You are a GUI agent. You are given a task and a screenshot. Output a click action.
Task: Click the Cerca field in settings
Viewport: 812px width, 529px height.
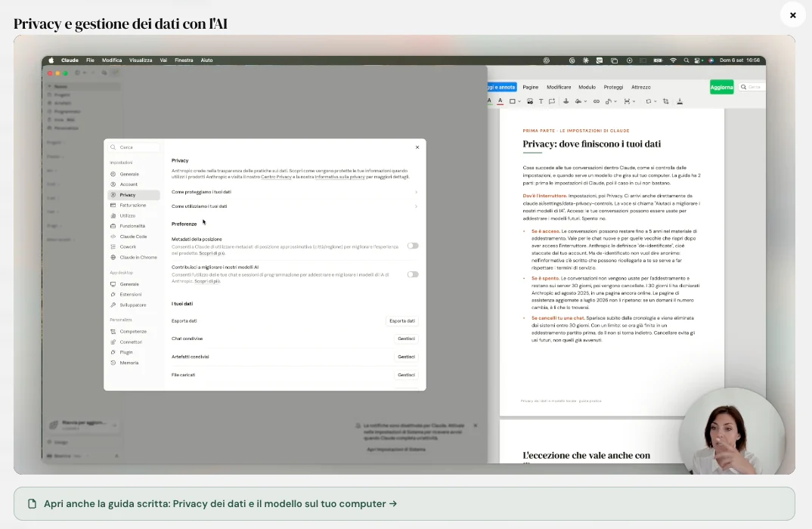point(134,147)
